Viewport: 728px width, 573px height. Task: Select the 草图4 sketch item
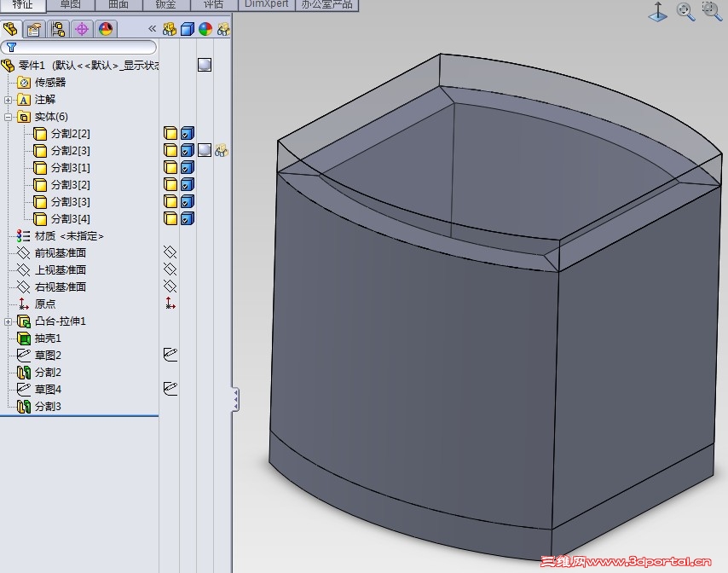pos(39,390)
